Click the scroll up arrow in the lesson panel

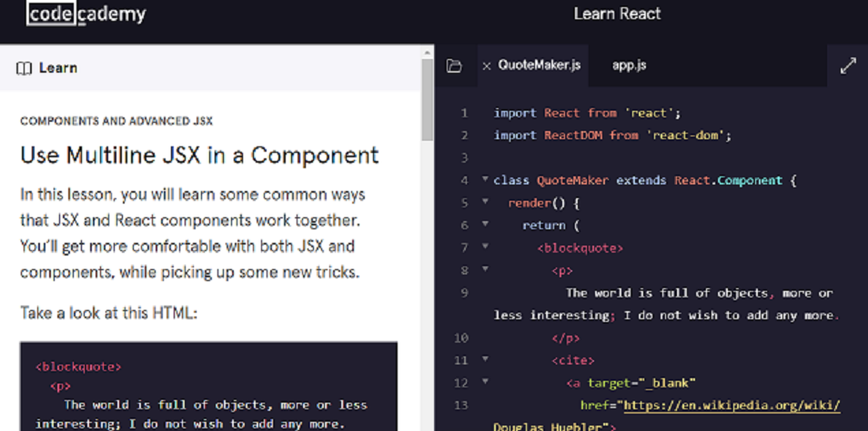click(427, 53)
